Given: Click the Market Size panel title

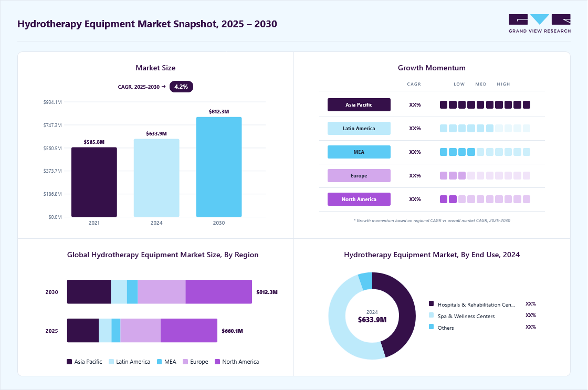Looking at the screenshot, I should tap(155, 68).
